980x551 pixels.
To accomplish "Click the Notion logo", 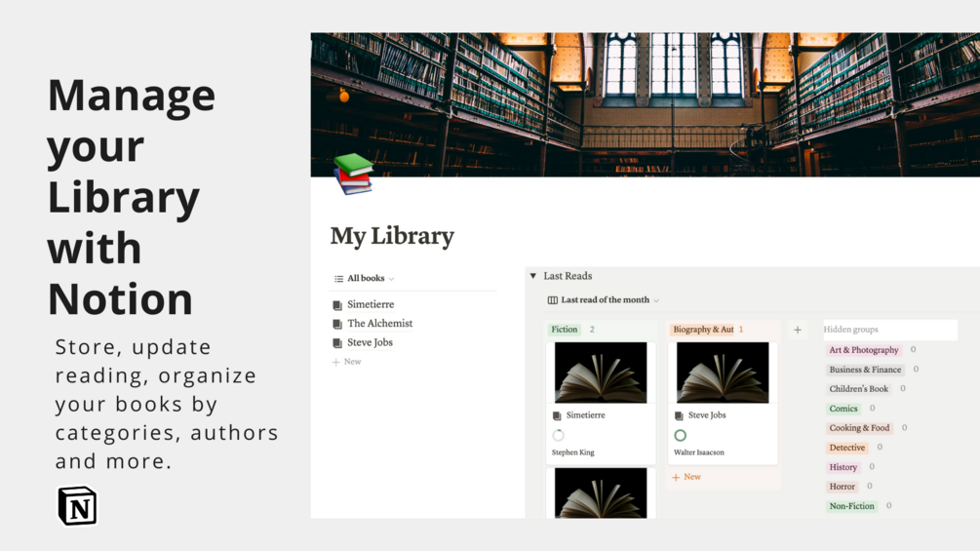I will [x=77, y=505].
